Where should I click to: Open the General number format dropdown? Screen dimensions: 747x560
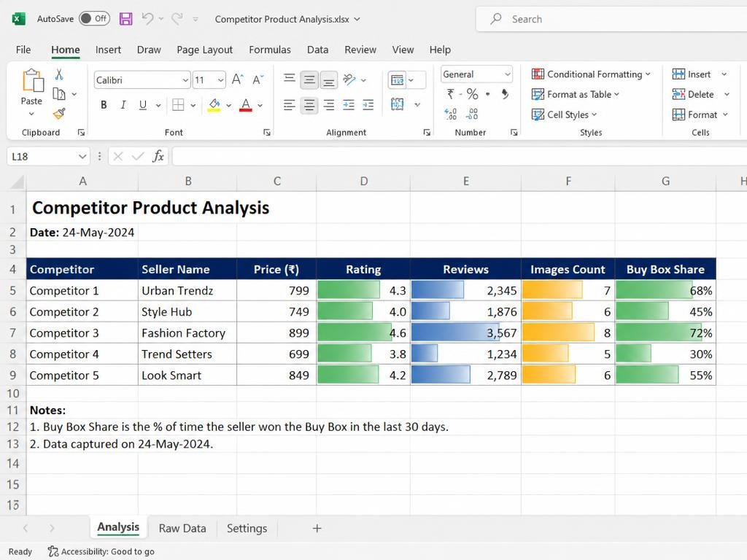point(508,74)
